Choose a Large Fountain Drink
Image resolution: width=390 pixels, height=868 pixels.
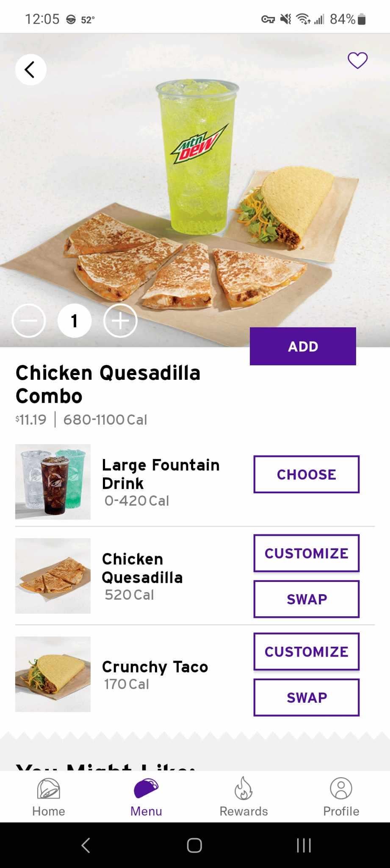306,474
